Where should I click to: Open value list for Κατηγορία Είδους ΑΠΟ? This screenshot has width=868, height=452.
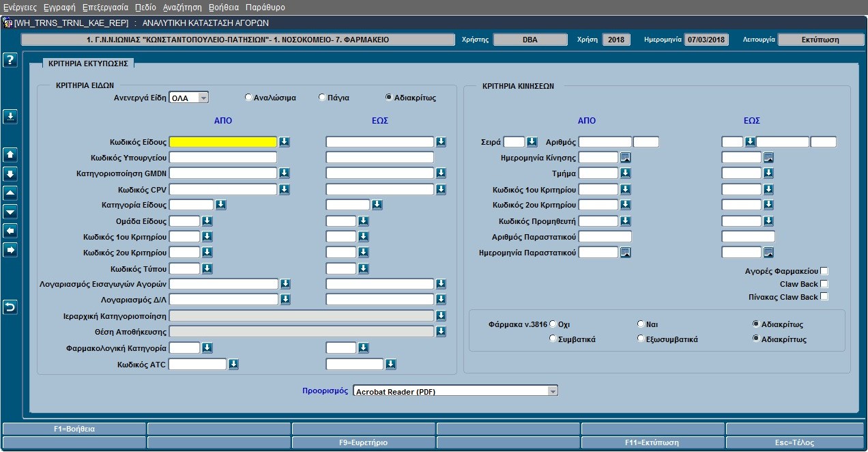[221, 205]
